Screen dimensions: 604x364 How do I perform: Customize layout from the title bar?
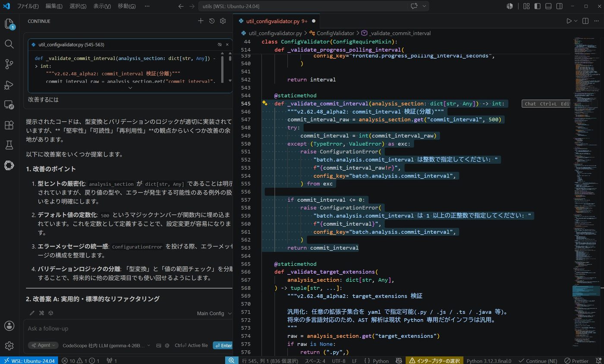tap(526, 6)
